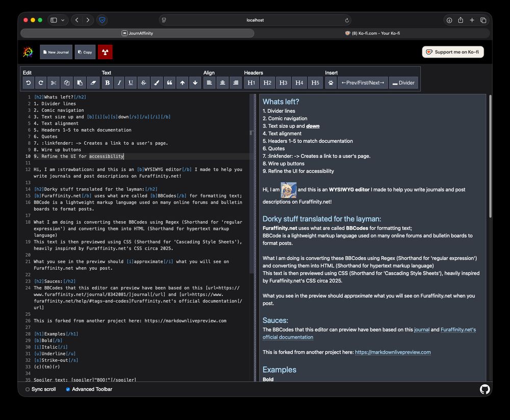The image size is (510, 420).
Task: Expand sidebar dropdown chevron
Action: point(63,20)
